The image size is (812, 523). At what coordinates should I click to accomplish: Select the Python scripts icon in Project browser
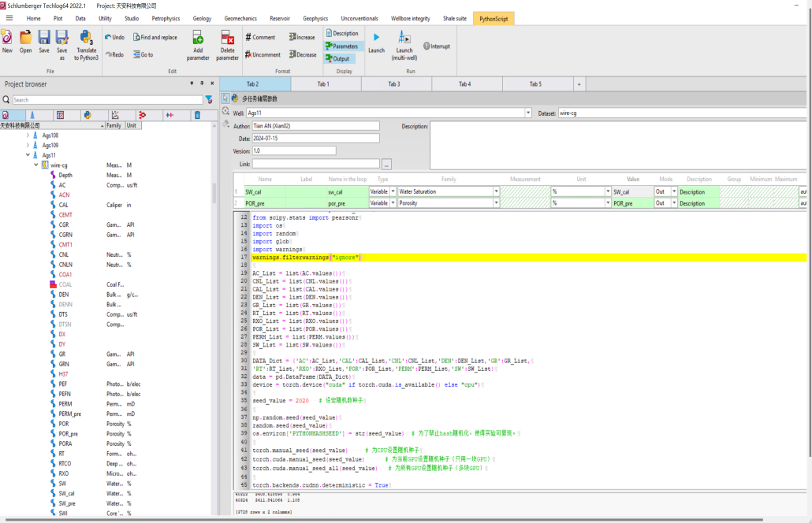(x=88, y=115)
